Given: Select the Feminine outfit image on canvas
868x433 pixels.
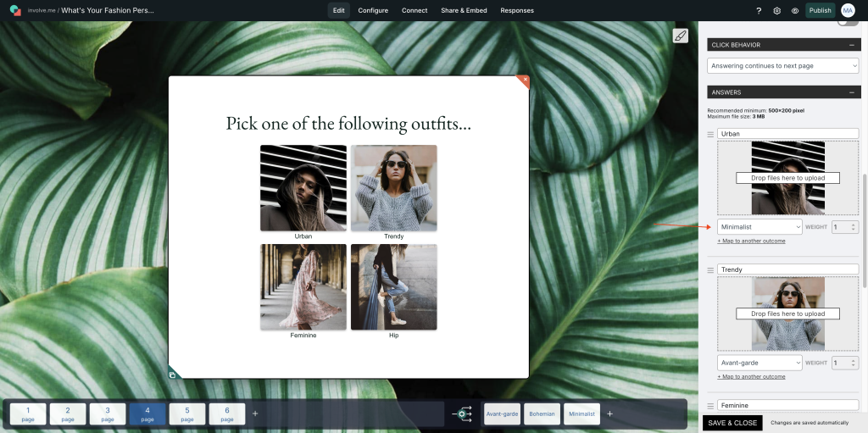Looking at the screenshot, I should [303, 286].
